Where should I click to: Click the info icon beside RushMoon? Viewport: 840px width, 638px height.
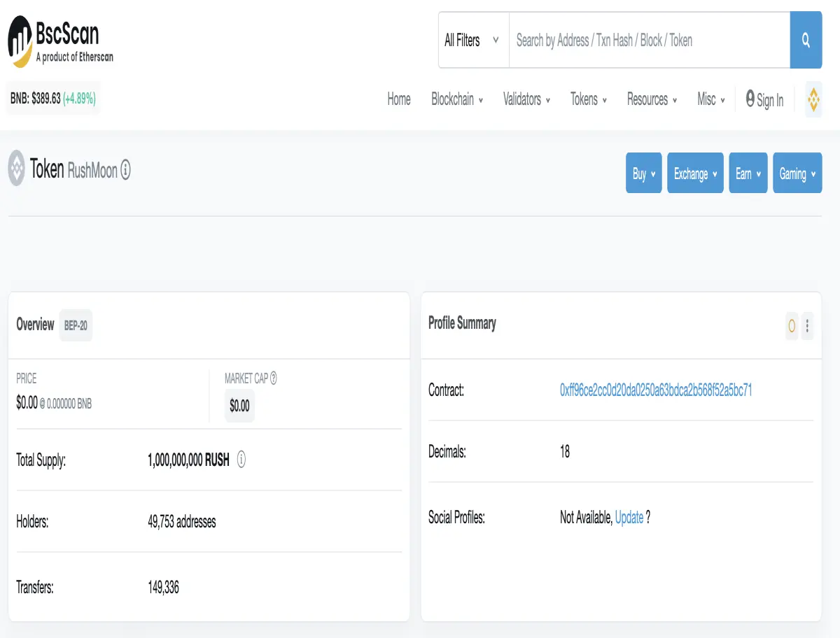point(125,170)
